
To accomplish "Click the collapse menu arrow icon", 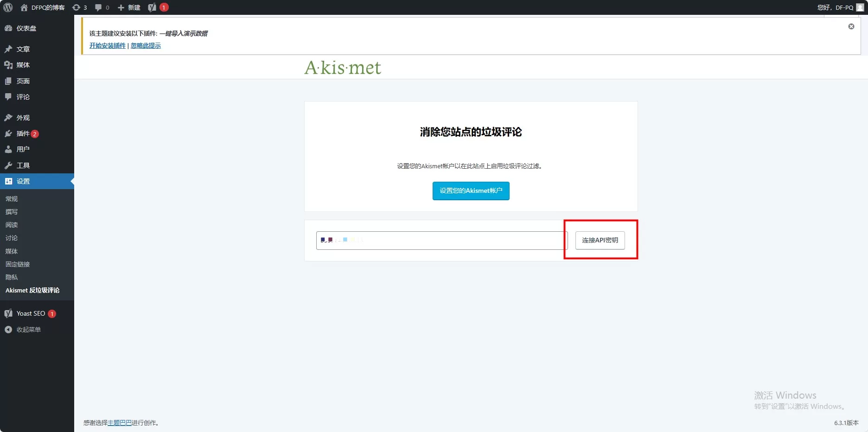I will point(8,330).
